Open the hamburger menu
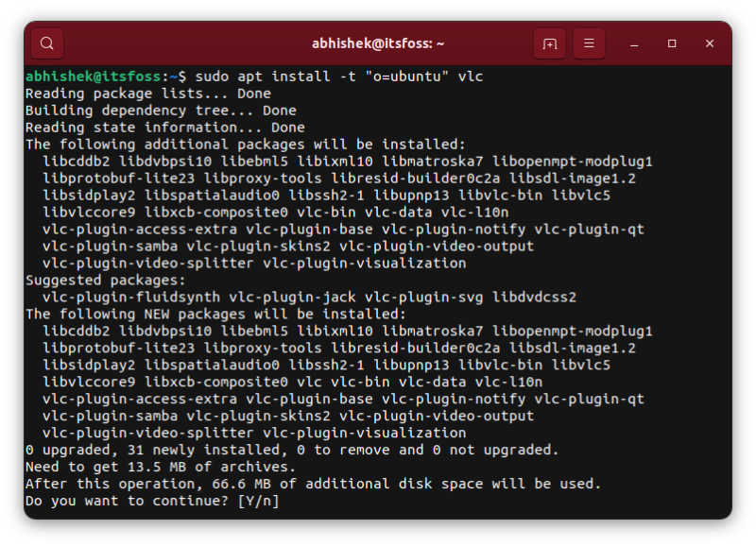Screen dimensions: 756x546 (x=588, y=43)
